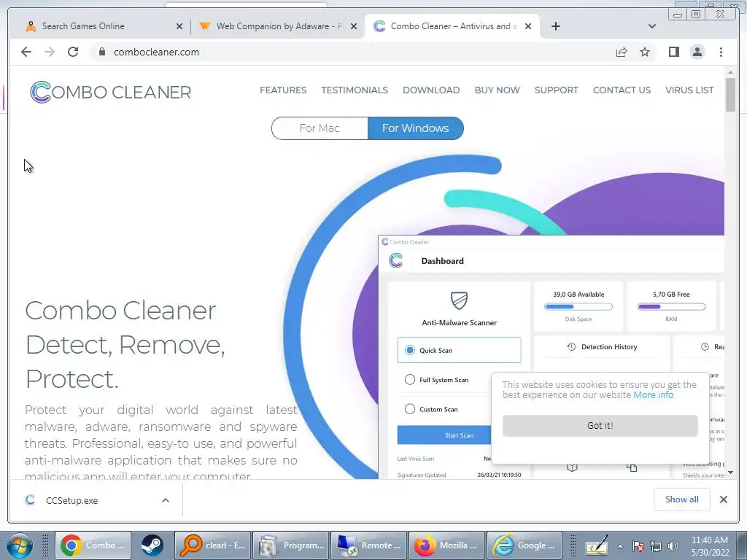Show hidden tray icons arrow

click(x=620, y=546)
